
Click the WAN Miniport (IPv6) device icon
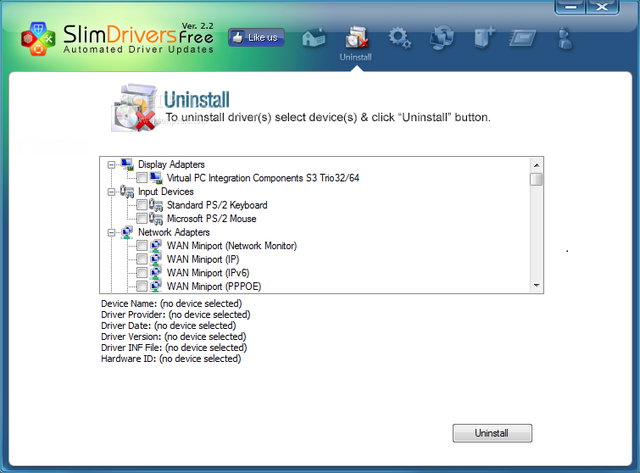(156, 273)
